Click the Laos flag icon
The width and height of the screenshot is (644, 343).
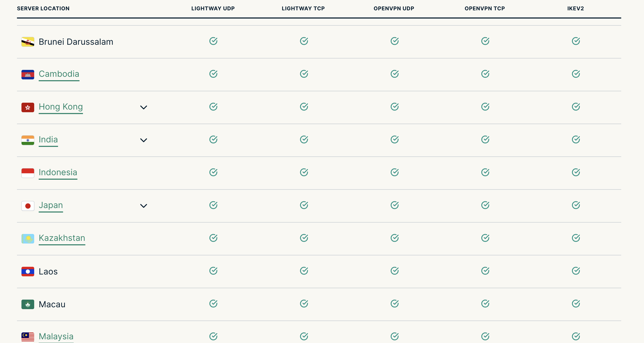(x=28, y=272)
